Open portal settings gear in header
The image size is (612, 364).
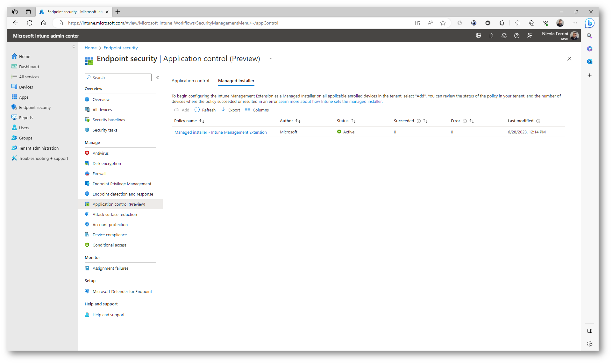point(504,36)
